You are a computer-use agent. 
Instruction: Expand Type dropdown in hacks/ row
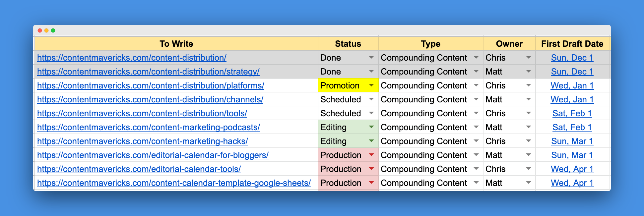[476, 141]
